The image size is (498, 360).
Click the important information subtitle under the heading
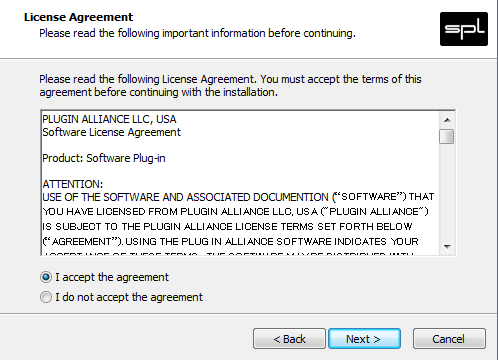(x=197, y=33)
